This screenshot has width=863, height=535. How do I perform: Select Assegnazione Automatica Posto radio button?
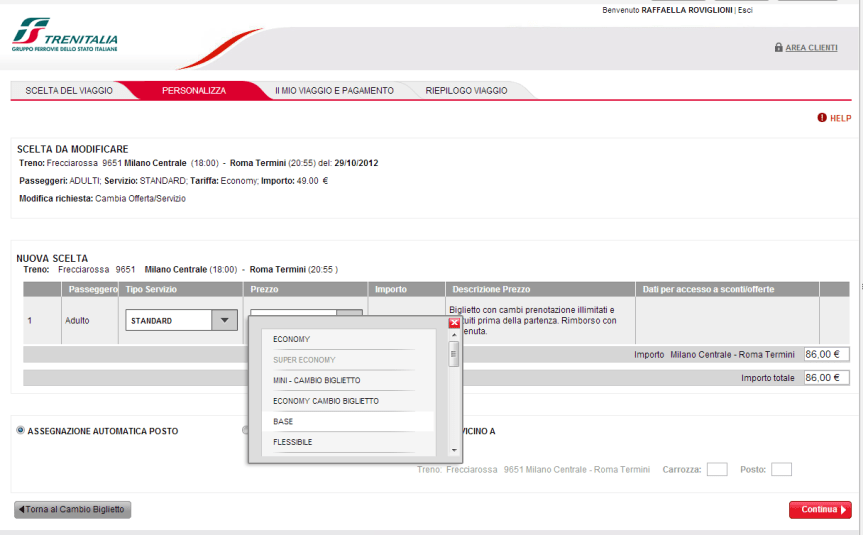coord(21,431)
